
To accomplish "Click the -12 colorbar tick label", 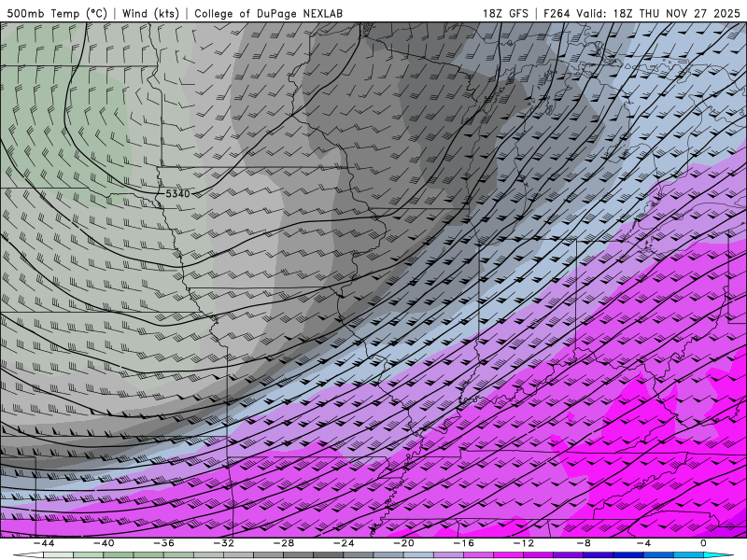I will point(524,543).
